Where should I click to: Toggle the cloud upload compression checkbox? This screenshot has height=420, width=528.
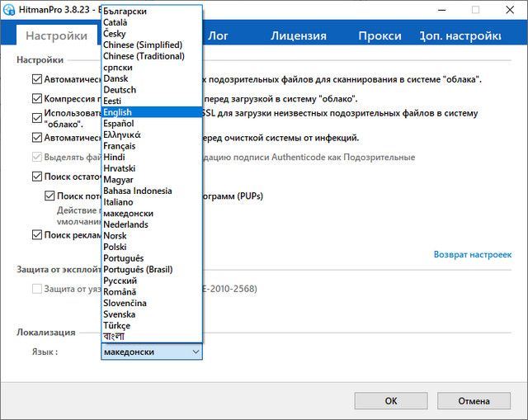click(36, 98)
